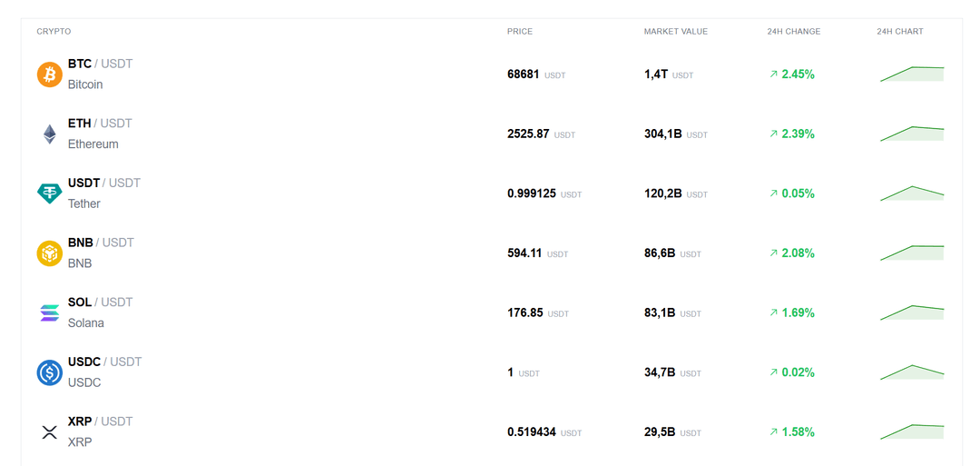Open Solana's 24h sparkline chart
Screen dimensions: 980x466
click(x=912, y=312)
